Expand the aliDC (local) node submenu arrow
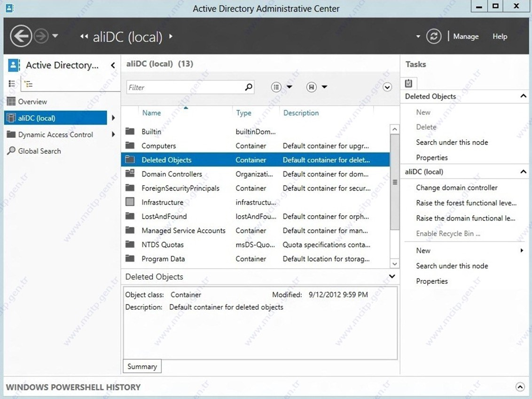 point(113,118)
